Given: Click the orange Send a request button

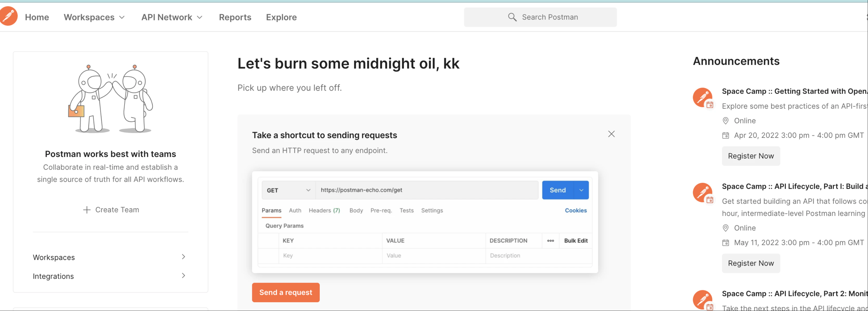Looking at the screenshot, I should click(x=286, y=293).
